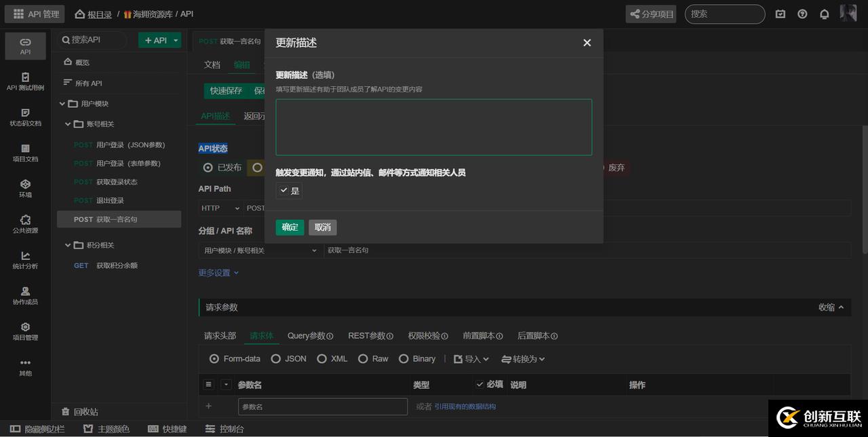Open the task checklist icon in header
Viewport: 868px width, 437px height.
781,14
